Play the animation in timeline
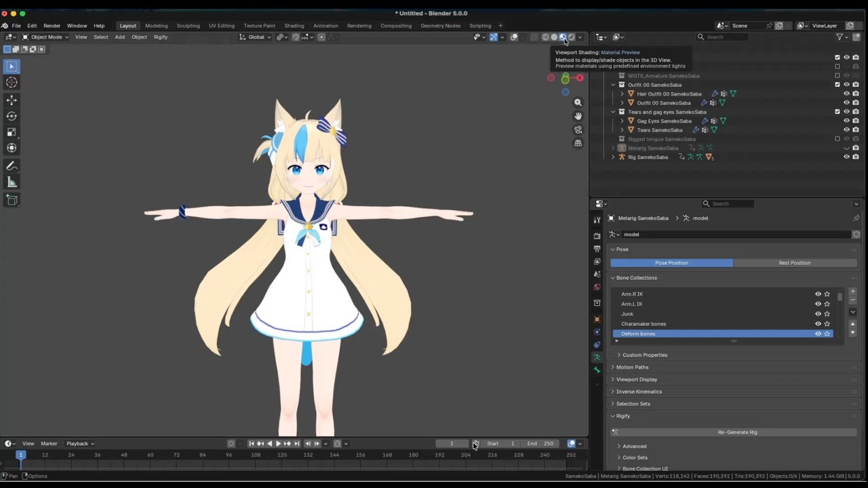868x488 pixels. pyautogui.click(x=278, y=444)
